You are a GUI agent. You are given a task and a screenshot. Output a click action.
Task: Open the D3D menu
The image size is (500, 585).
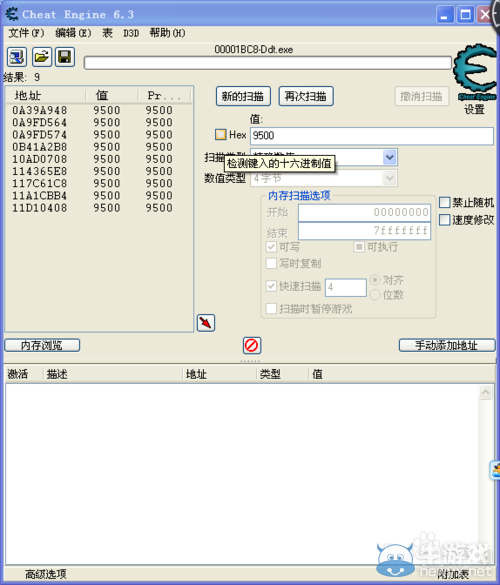click(x=131, y=33)
